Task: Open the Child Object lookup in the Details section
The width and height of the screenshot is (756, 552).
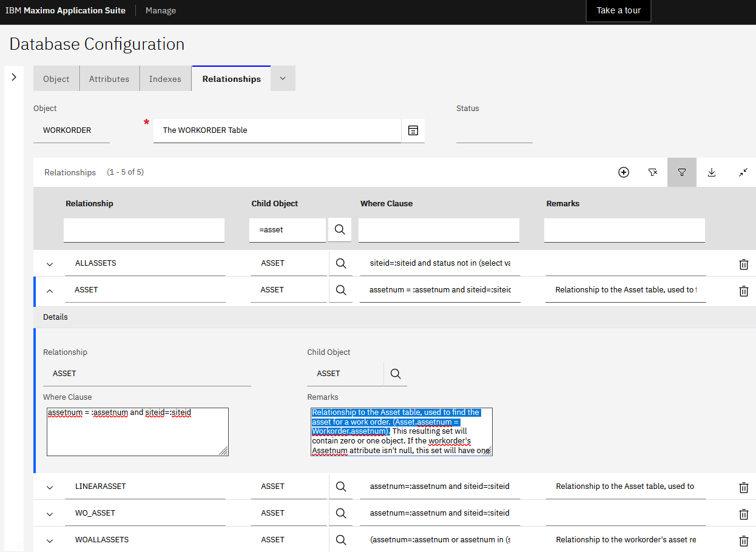Action: [x=396, y=374]
